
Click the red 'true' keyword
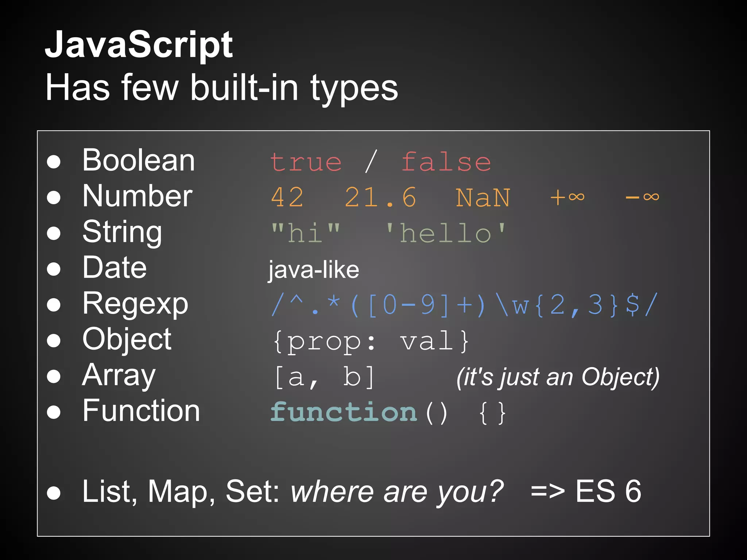(x=306, y=162)
